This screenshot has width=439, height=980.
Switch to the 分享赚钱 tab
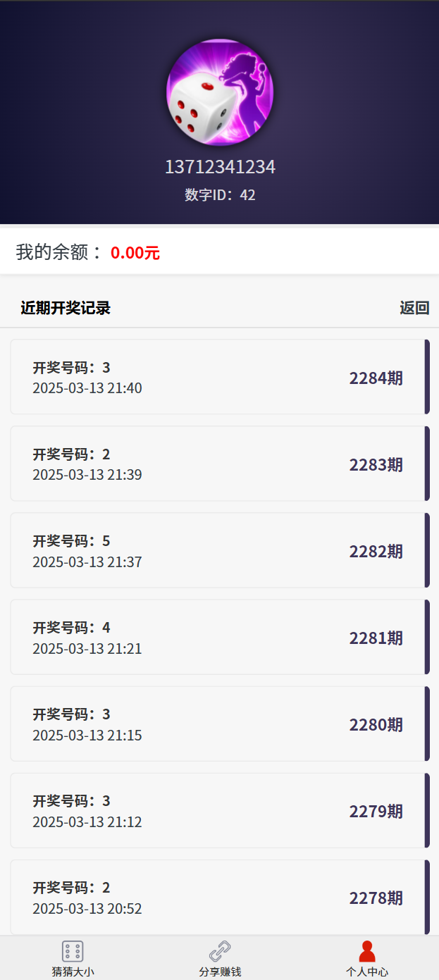point(220,972)
